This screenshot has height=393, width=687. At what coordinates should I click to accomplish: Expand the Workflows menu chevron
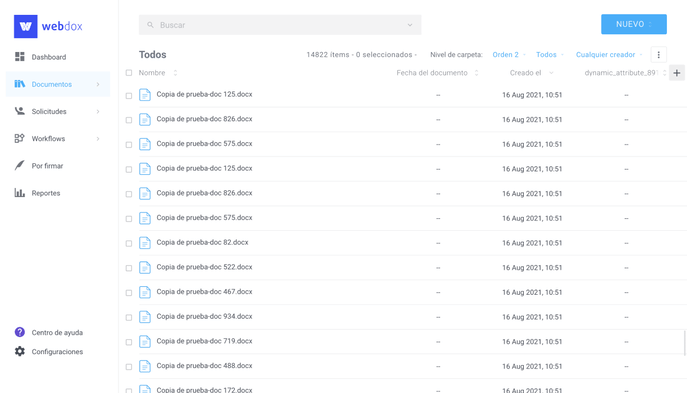pos(98,138)
